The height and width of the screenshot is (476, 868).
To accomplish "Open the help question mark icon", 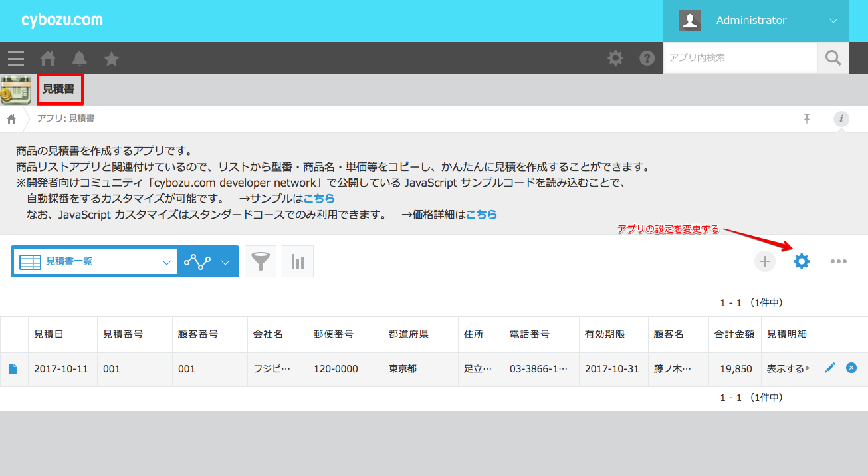I will click(x=647, y=59).
